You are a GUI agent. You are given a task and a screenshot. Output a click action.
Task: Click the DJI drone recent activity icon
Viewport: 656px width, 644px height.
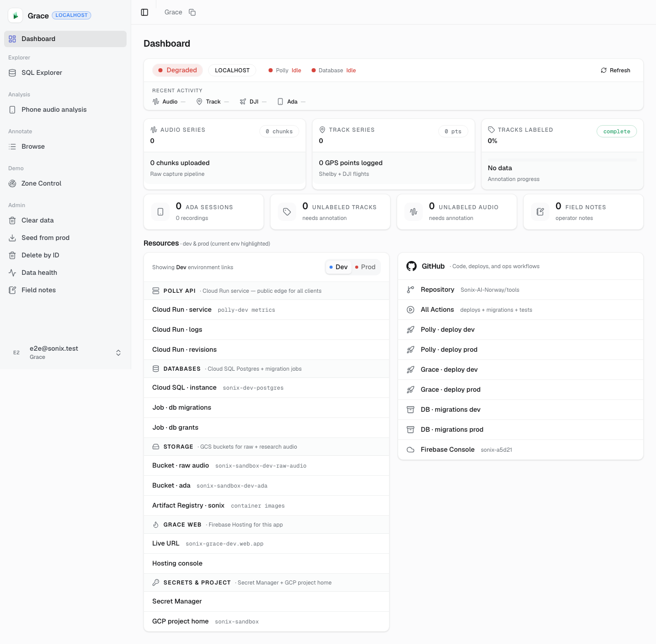pyautogui.click(x=243, y=102)
